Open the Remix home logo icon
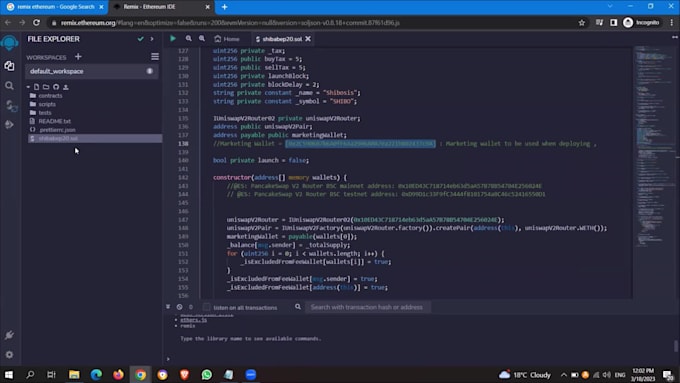Viewport: 680px width, 383px height. click(x=9, y=43)
